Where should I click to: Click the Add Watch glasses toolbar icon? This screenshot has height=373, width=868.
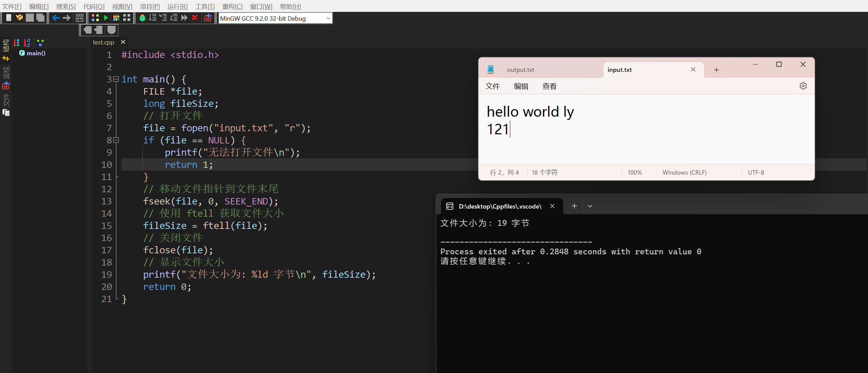click(x=208, y=18)
